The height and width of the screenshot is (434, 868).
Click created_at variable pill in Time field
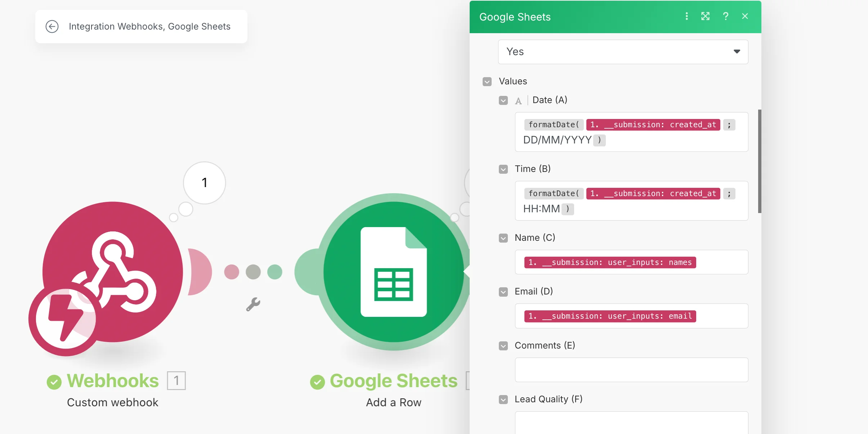653,194
